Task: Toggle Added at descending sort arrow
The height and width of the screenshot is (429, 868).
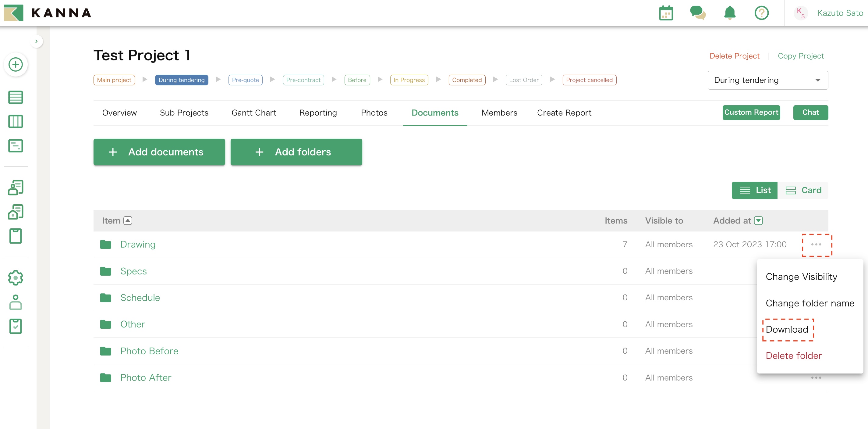Action: click(x=758, y=220)
